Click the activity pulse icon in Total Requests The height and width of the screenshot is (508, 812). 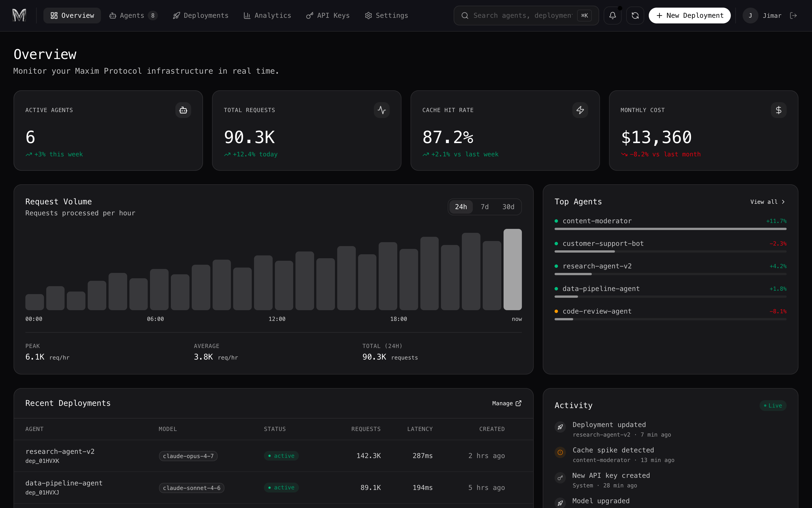click(x=381, y=110)
